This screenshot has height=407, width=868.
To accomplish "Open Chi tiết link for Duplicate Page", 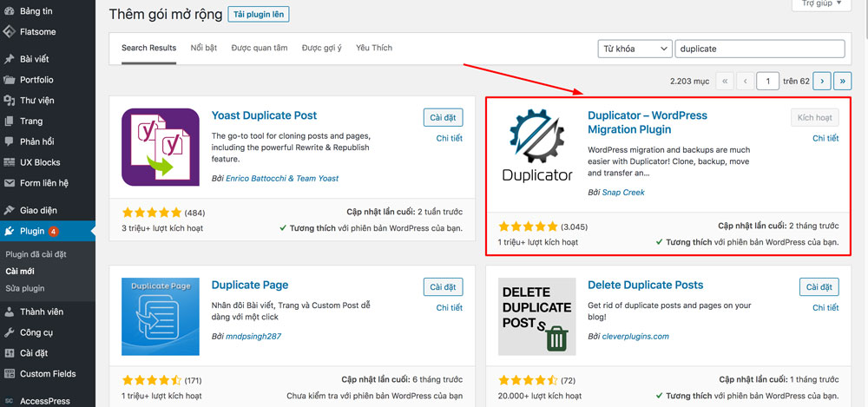I will tap(450, 308).
